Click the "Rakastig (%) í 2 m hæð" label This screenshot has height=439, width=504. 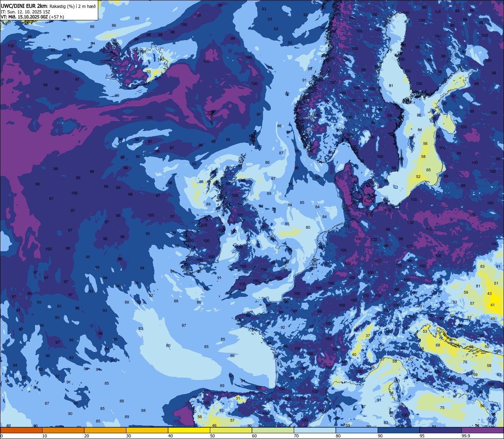tap(72, 6)
